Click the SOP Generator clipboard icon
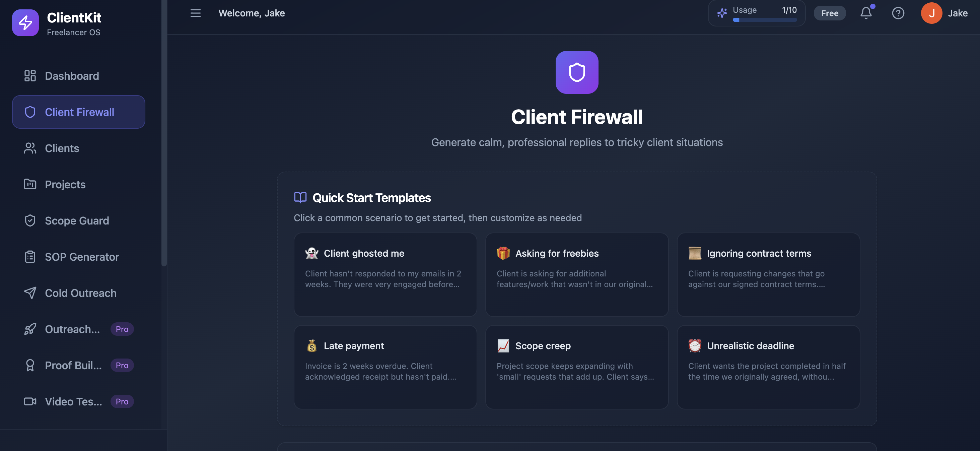 [x=30, y=257]
